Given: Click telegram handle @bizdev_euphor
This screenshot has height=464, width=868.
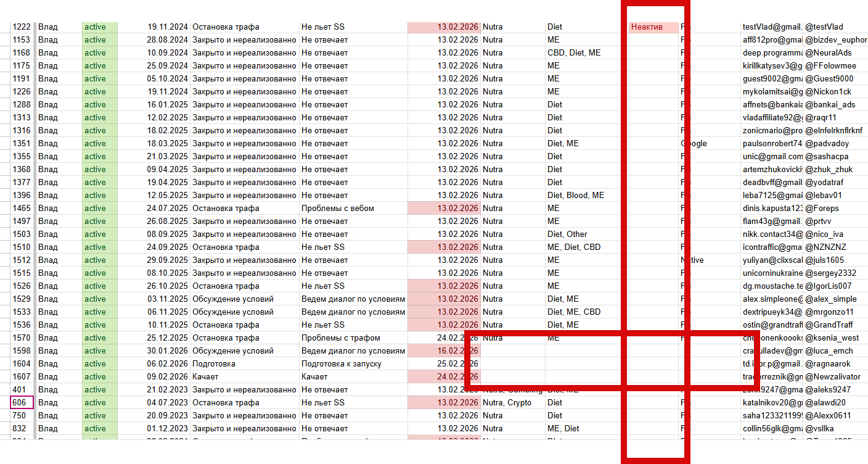Looking at the screenshot, I should tap(835, 40).
